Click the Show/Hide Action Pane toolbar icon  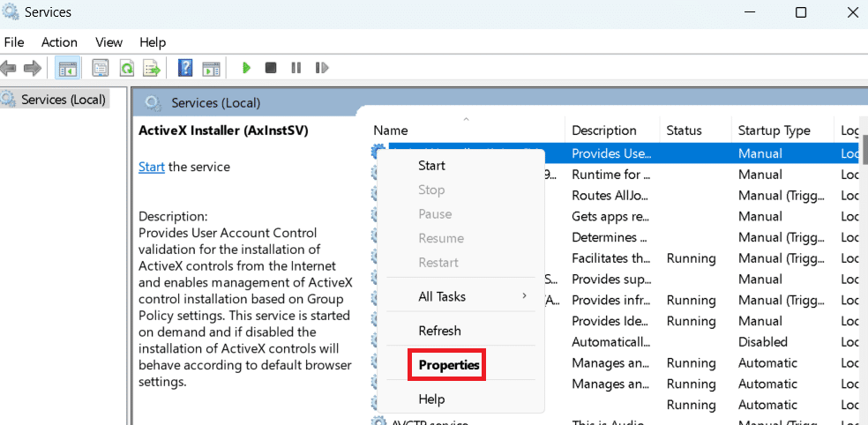tap(211, 68)
